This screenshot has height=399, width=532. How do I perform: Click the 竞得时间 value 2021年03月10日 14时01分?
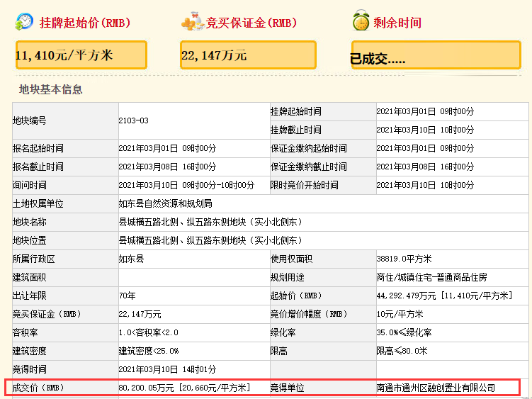click(167, 369)
